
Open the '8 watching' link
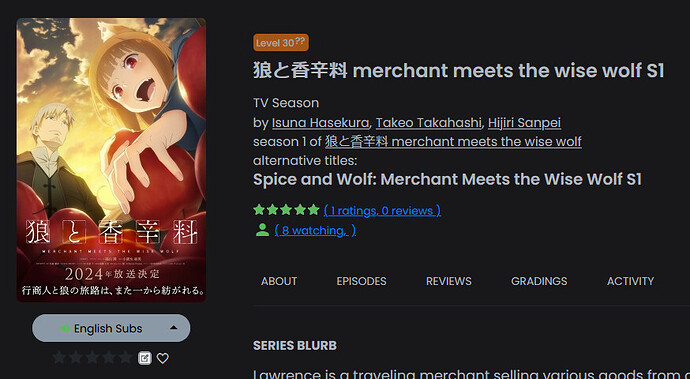tap(315, 230)
